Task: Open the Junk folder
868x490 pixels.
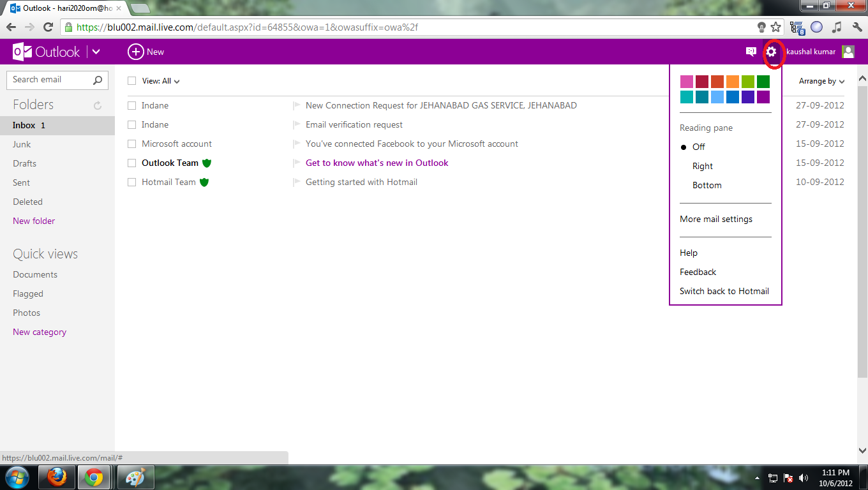Action: [x=22, y=144]
